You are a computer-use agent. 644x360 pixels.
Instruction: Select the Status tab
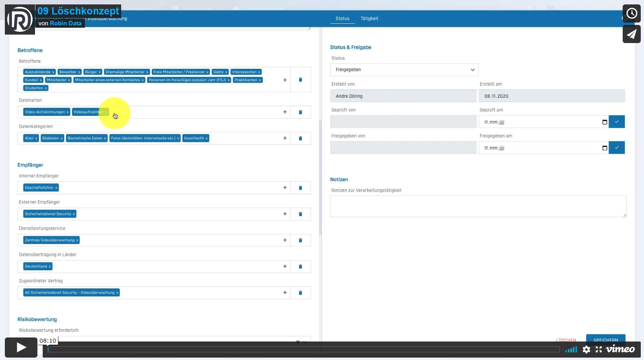(x=342, y=19)
